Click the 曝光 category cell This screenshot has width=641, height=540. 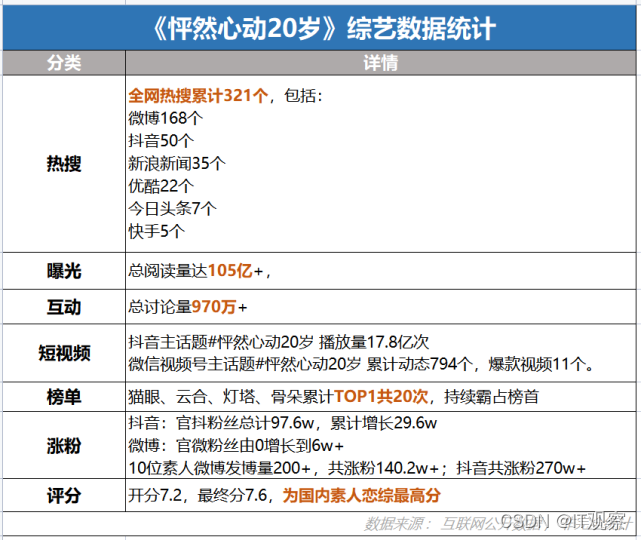64,271
